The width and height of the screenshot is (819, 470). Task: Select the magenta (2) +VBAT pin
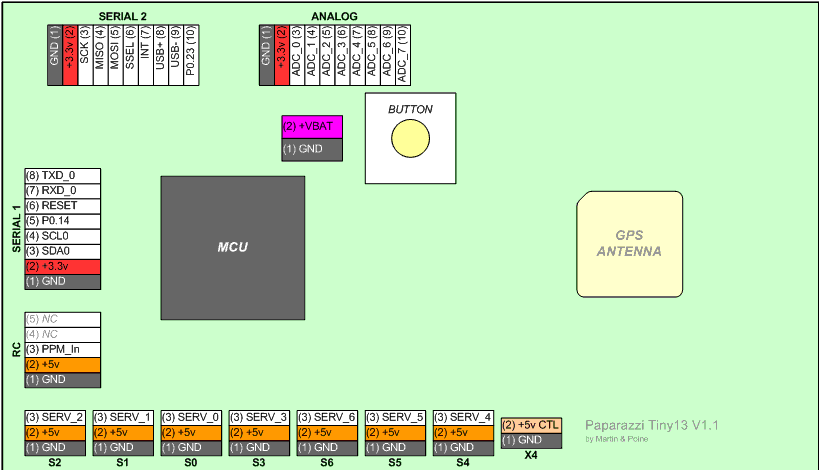(x=312, y=127)
